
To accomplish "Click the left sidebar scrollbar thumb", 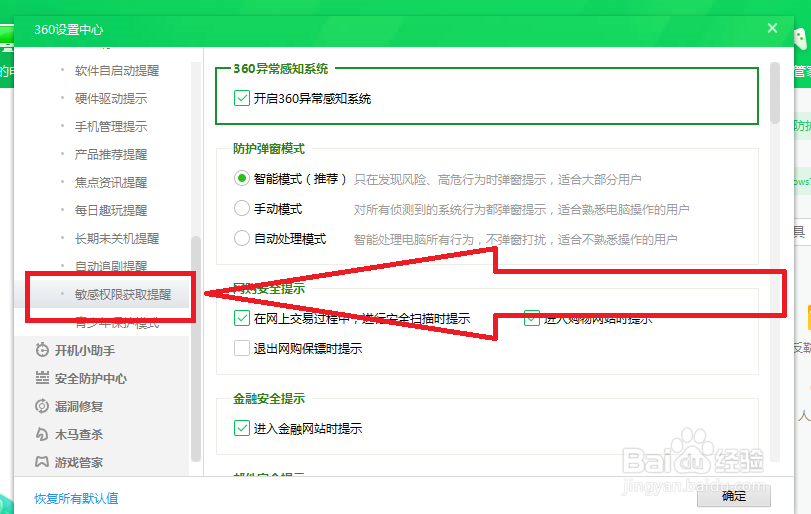I will click(x=196, y=349).
